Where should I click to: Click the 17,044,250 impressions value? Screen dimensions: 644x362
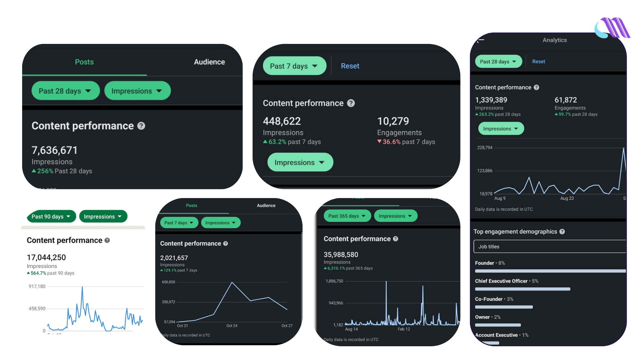click(x=46, y=257)
